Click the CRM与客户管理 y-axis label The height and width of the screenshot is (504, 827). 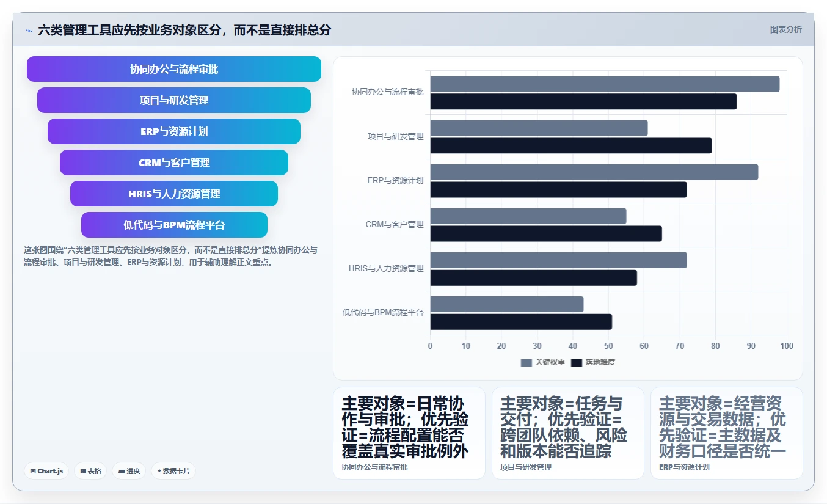395,224
